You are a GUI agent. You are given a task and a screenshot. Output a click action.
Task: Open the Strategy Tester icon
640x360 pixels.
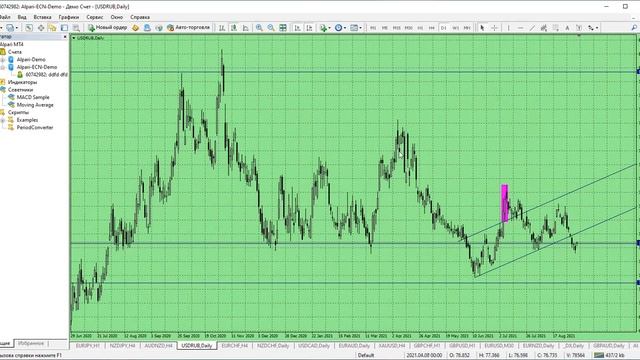coord(76,28)
